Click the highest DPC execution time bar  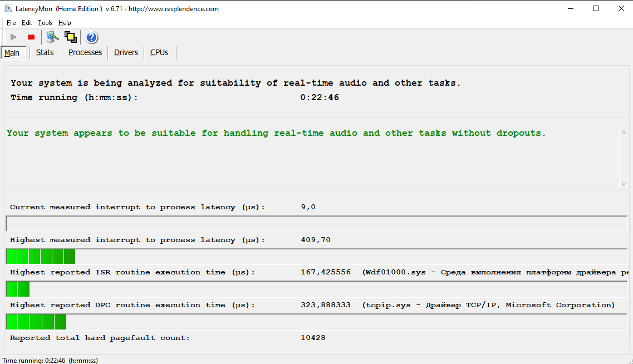[36, 322]
